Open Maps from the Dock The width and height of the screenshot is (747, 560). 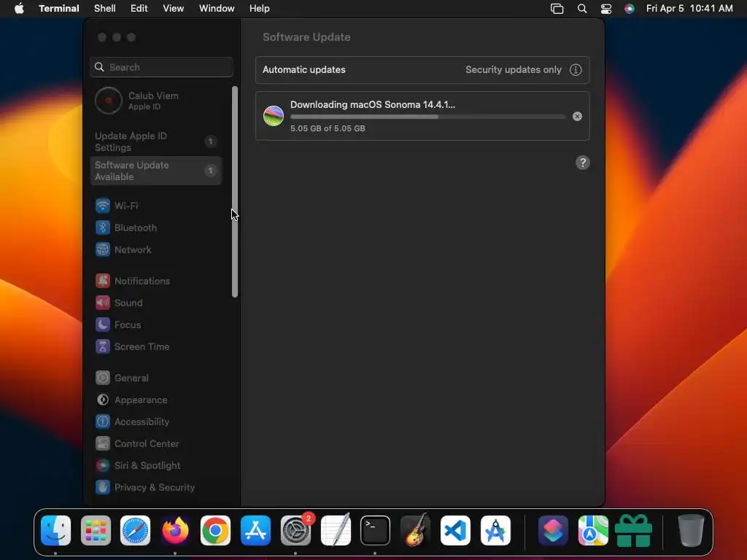click(593, 531)
